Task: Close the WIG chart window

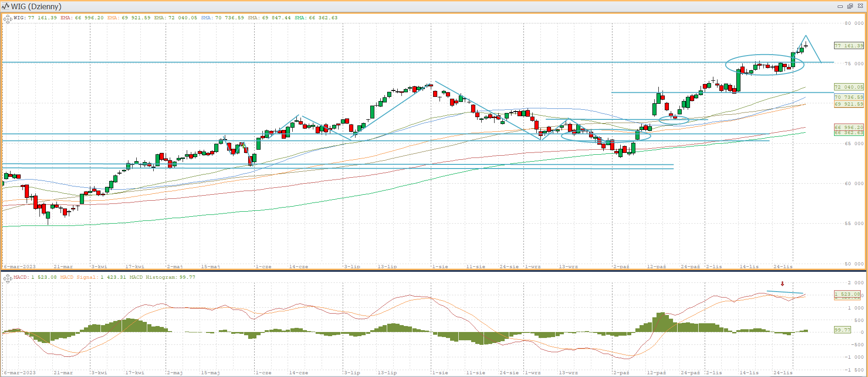Action: pos(860,6)
